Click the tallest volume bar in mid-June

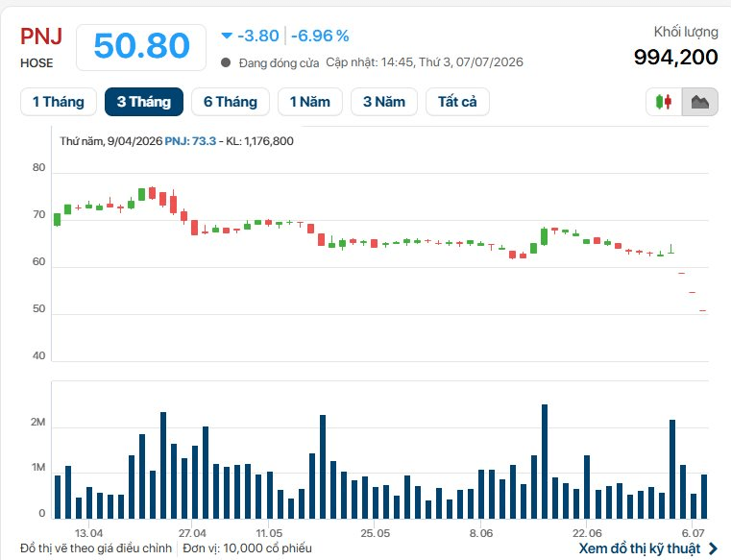click(545, 462)
